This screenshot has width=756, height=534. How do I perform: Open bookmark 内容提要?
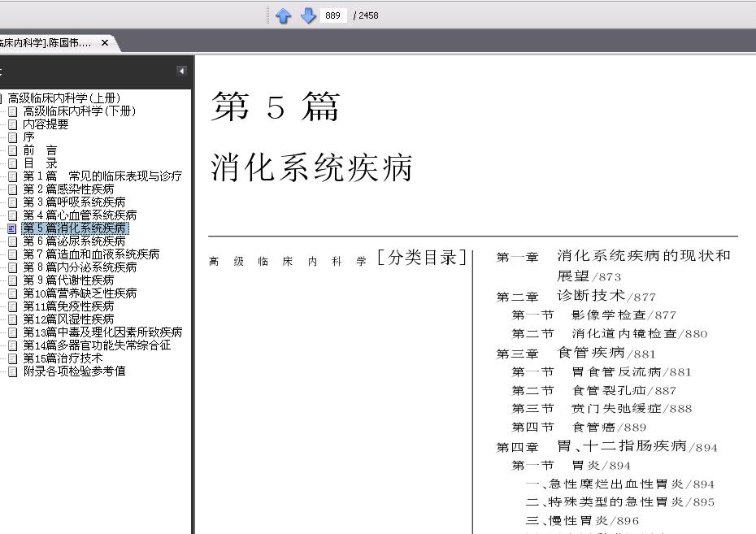[46, 124]
